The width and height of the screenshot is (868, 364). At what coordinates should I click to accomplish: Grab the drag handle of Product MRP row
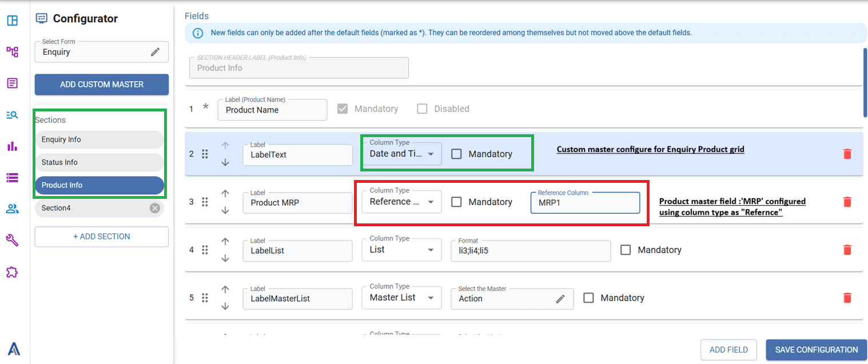tap(205, 202)
